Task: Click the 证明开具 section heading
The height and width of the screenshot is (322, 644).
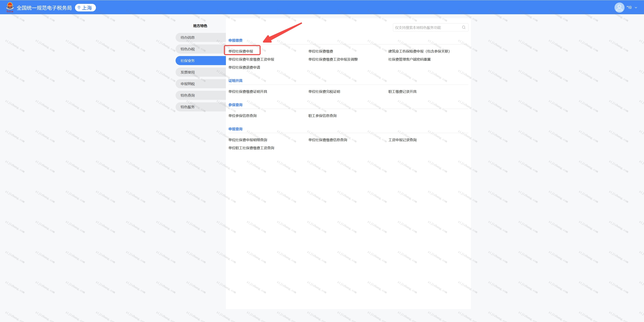Action: (235, 81)
